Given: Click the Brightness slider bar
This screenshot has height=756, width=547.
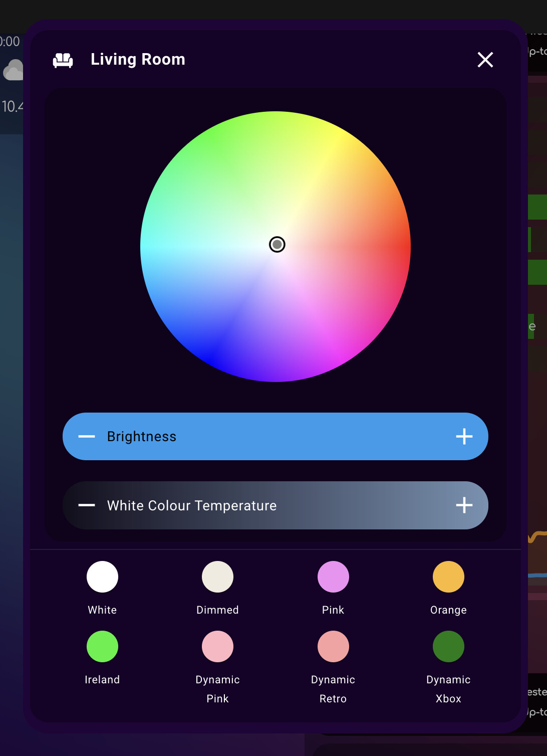Looking at the screenshot, I should pos(275,436).
